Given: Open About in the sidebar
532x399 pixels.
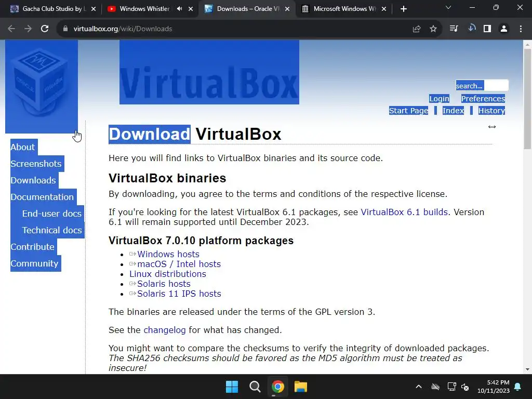Looking at the screenshot, I should [23, 147].
